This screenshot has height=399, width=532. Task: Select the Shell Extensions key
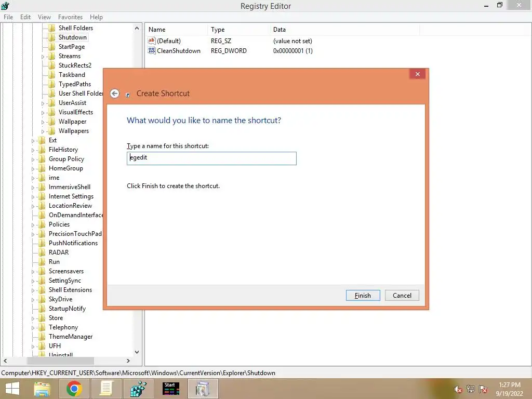pyautogui.click(x=70, y=290)
